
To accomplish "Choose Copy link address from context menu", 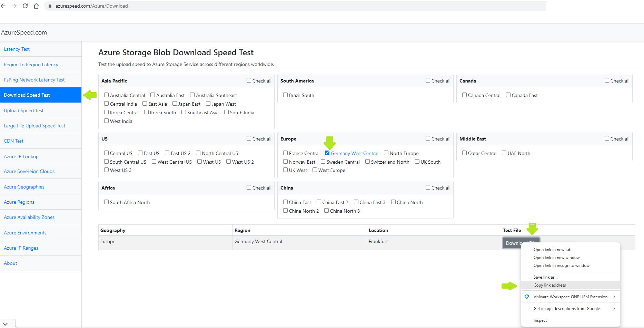I will [549, 285].
